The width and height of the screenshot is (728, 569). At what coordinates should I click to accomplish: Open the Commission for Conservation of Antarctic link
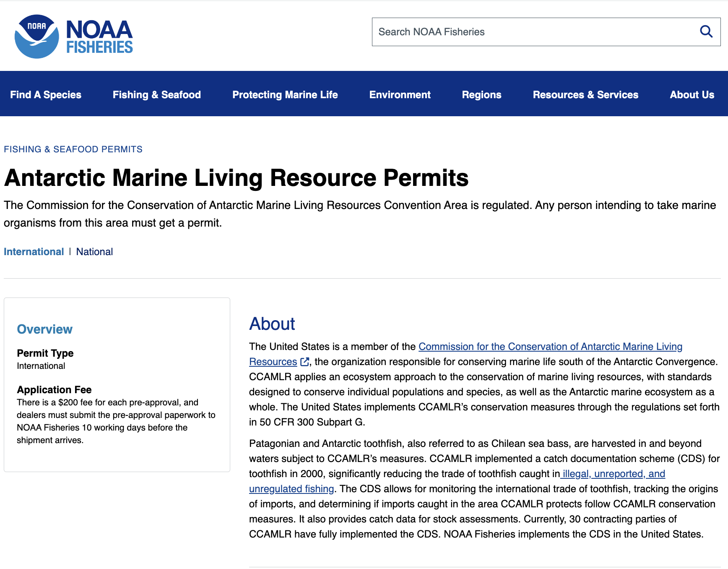coord(550,347)
